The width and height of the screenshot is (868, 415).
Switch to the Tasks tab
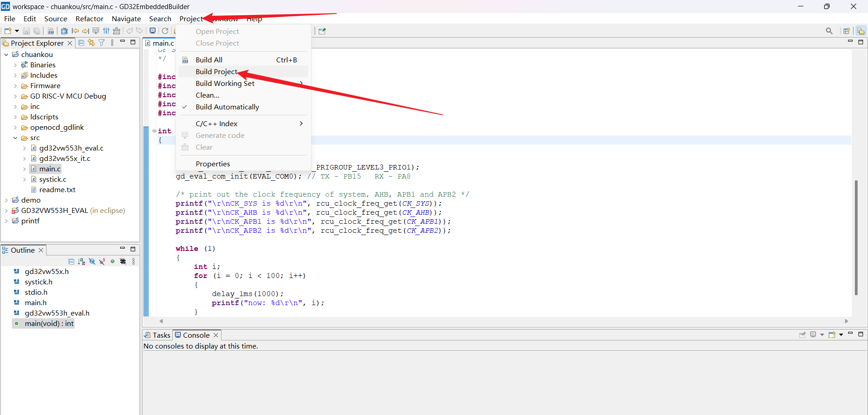tap(157, 335)
